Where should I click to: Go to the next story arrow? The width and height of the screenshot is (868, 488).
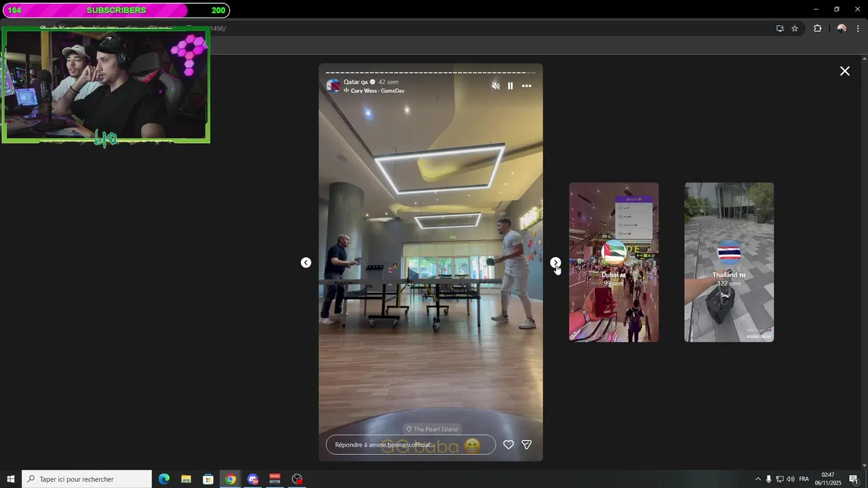click(x=555, y=262)
